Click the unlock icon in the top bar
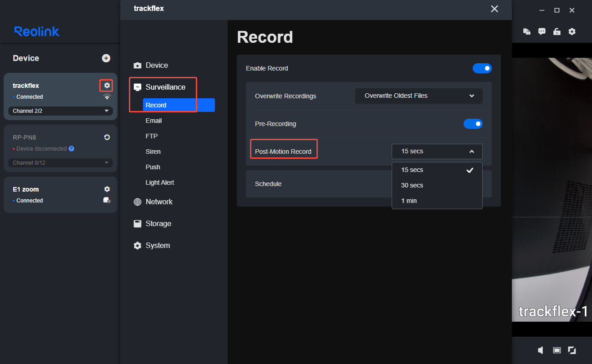 [556, 31]
